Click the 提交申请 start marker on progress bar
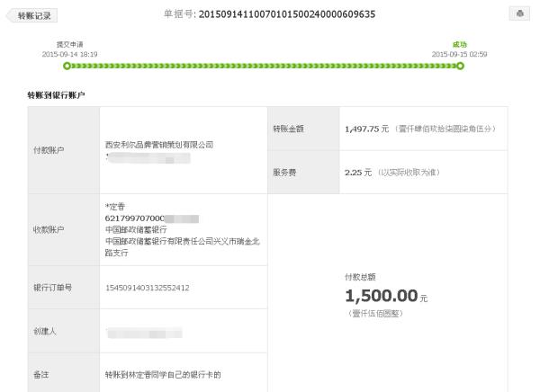The height and width of the screenshot is (392, 540). point(67,66)
